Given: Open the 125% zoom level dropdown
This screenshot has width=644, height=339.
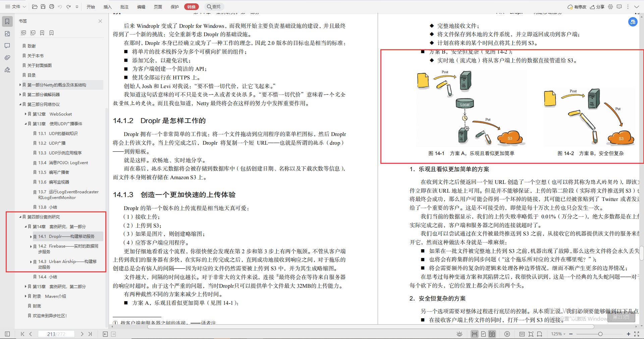Looking at the screenshot, I should coord(558,334).
